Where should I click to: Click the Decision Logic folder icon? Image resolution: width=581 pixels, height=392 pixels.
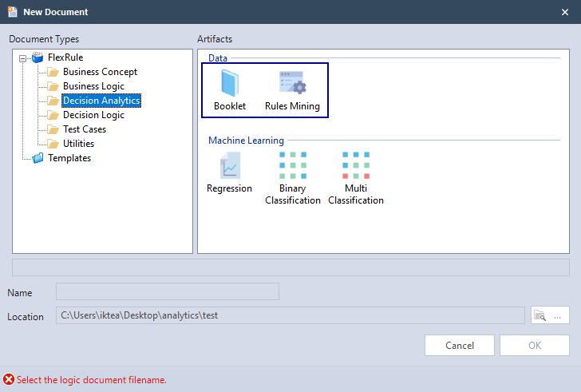pyautogui.click(x=53, y=115)
